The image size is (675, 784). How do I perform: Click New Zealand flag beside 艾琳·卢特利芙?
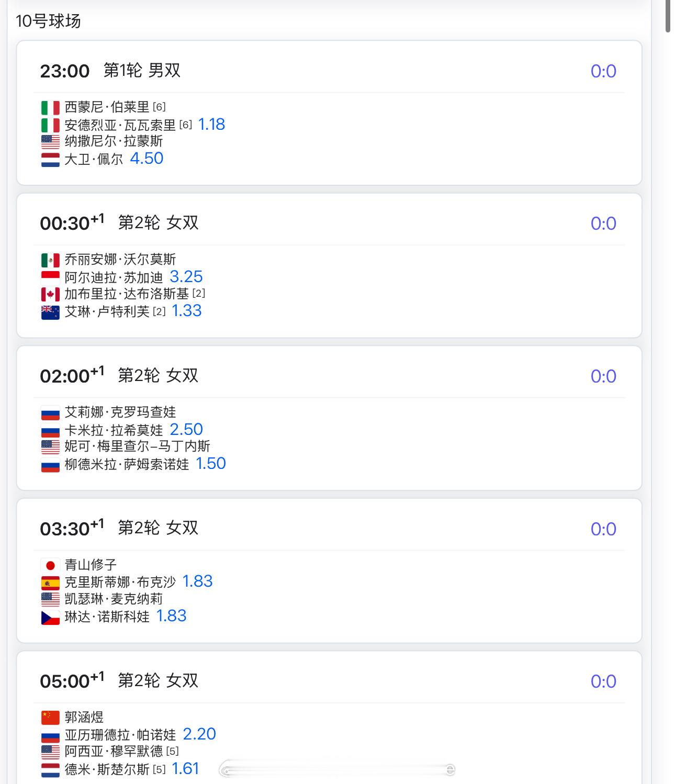click(50, 312)
